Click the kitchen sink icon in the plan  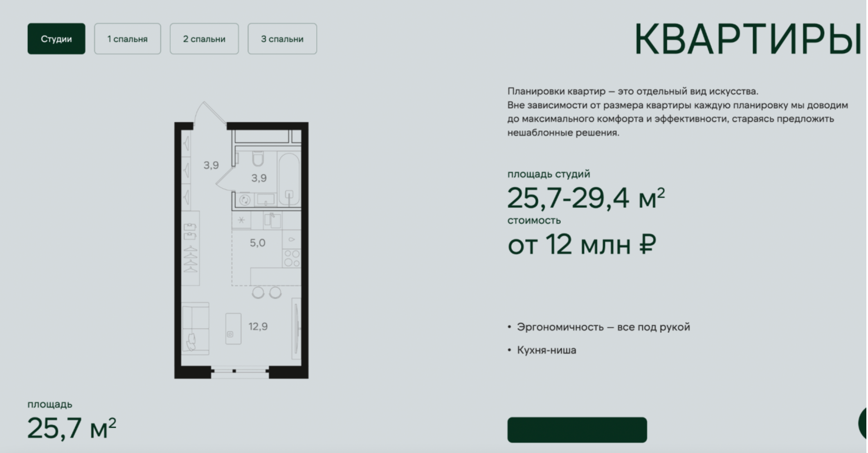click(273, 220)
